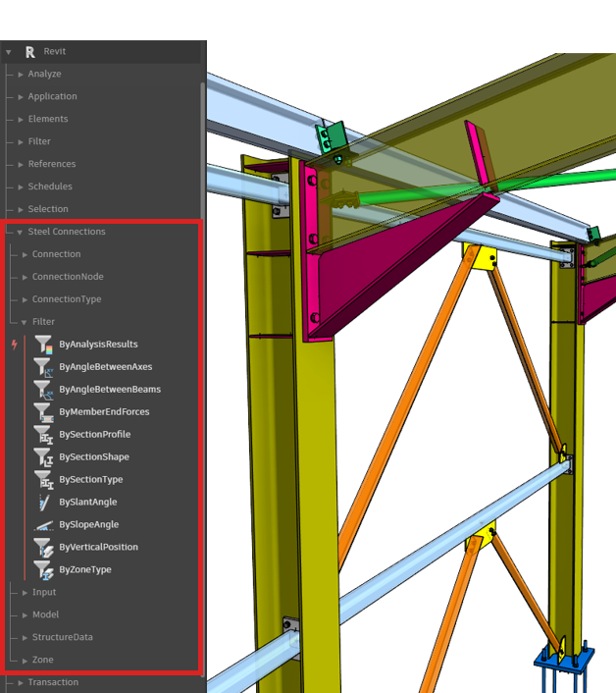The height and width of the screenshot is (693, 616).
Task: Click the ByVerticalPosition filter icon
Action: tap(44, 547)
